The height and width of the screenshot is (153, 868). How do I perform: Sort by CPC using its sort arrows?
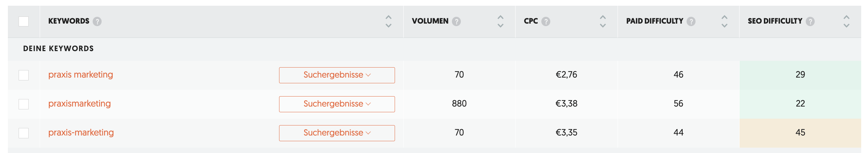[x=603, y=21]
